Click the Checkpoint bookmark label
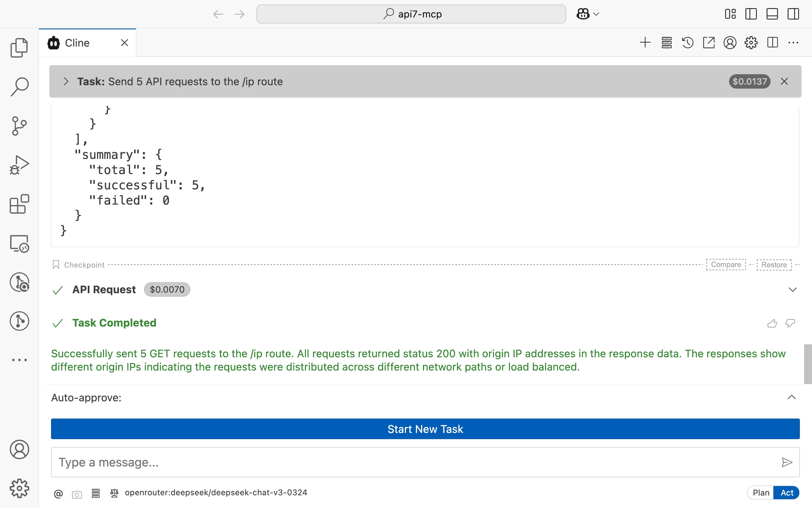 pyautogui.click(x=78, y=265)
